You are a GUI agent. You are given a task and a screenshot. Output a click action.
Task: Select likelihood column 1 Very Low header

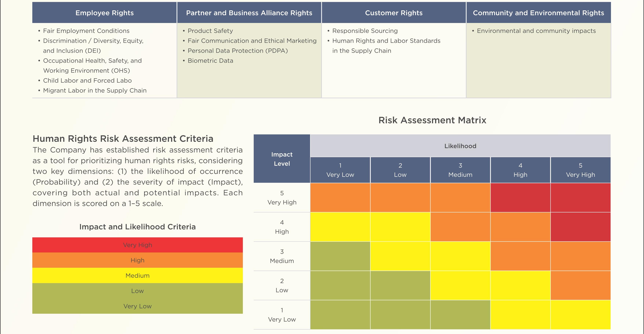pyautogui.click(x=340, y=170)
